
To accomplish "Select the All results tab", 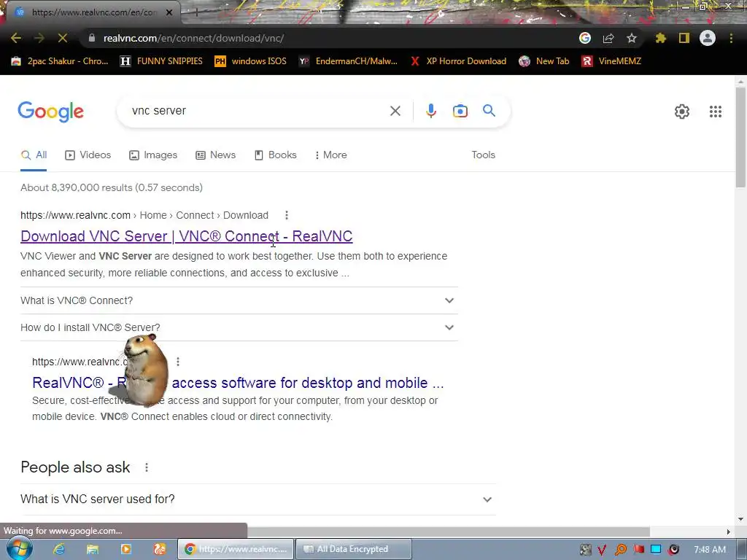I will (34, 155).
